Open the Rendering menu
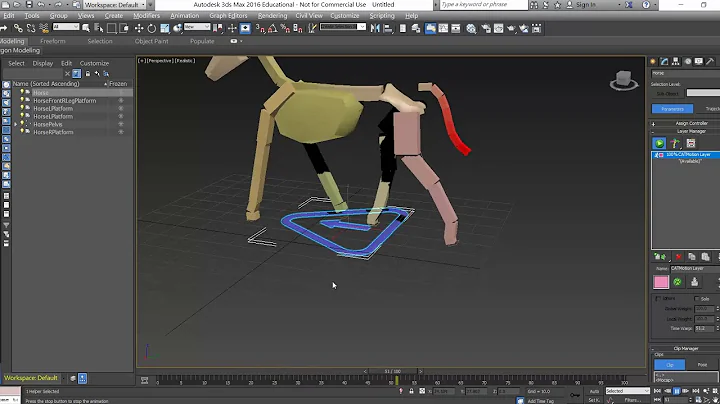 (x=272, y=16)
